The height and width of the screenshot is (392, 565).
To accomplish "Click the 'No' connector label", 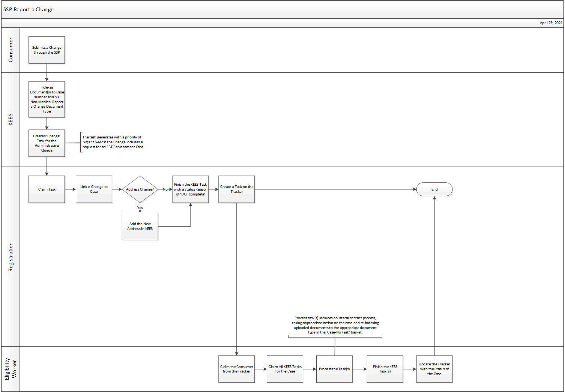I will tap(165, 189).
